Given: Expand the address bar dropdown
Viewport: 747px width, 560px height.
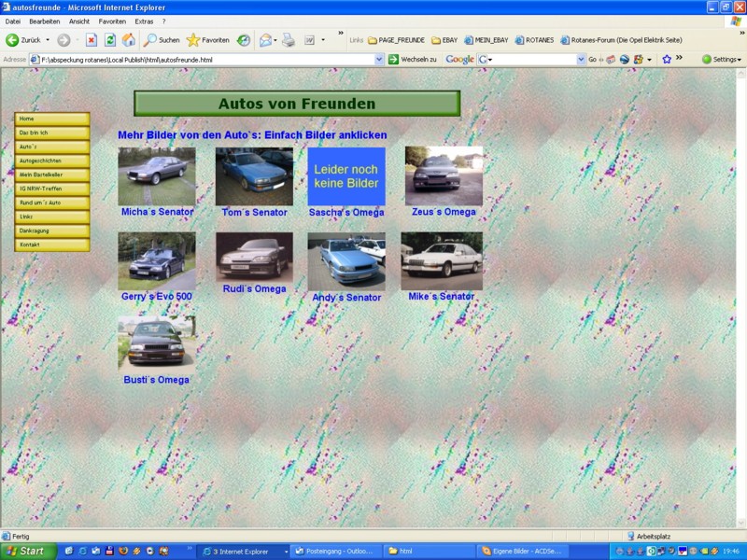Looking at the screenshot, I should (379, 59).
